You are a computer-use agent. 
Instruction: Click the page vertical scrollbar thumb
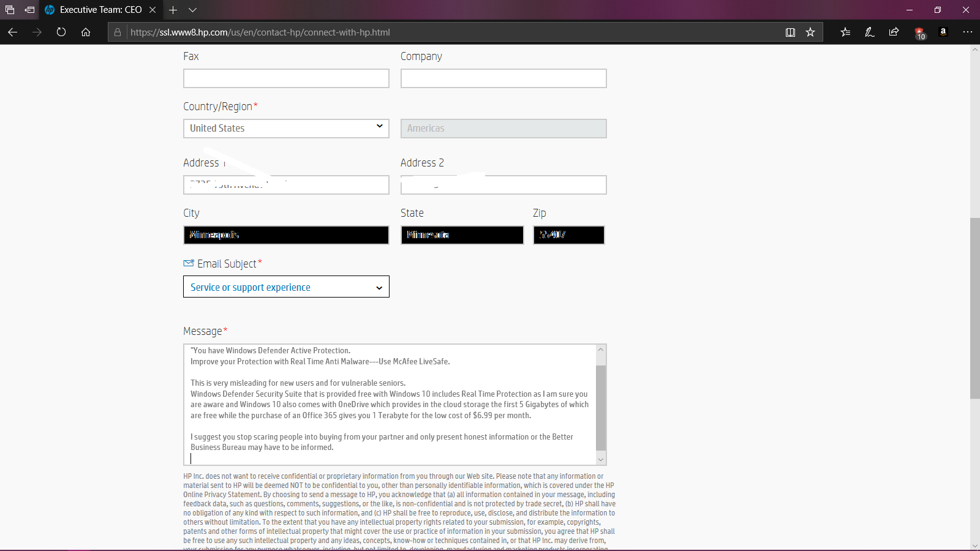tap(975, 308)
